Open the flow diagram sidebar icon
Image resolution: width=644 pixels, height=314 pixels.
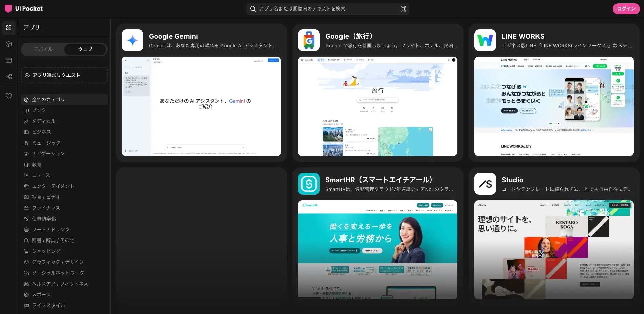pos(9,77)
